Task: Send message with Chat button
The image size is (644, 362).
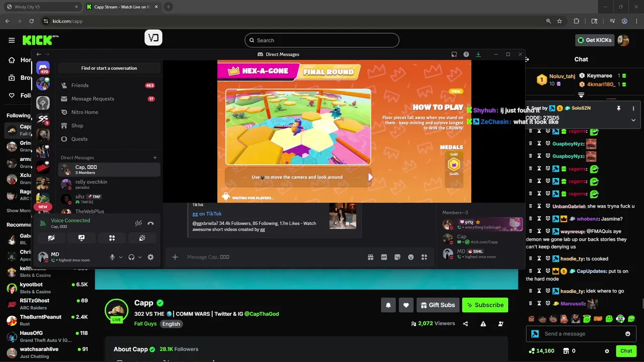Action: (x=626, y=351)
